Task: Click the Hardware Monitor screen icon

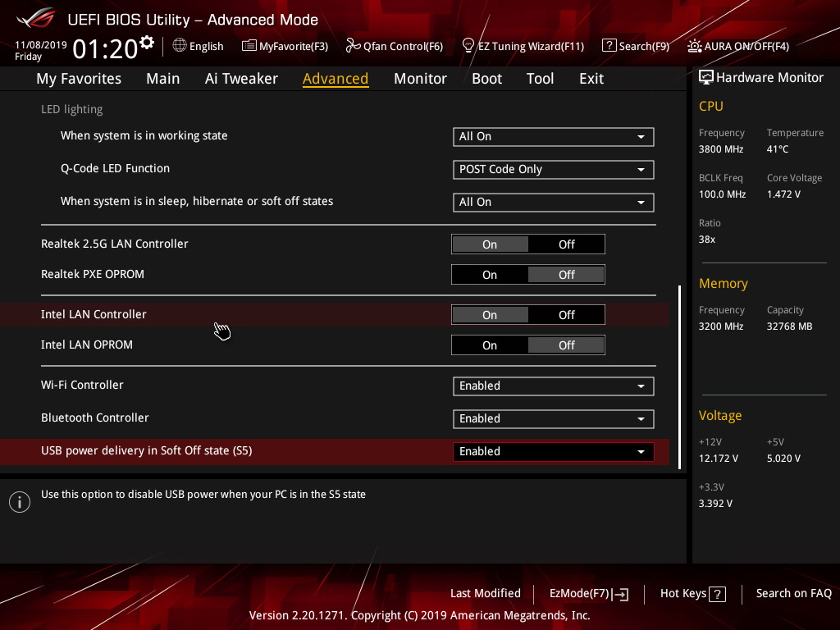Action: pyautogui.click(x=706, y=77)
